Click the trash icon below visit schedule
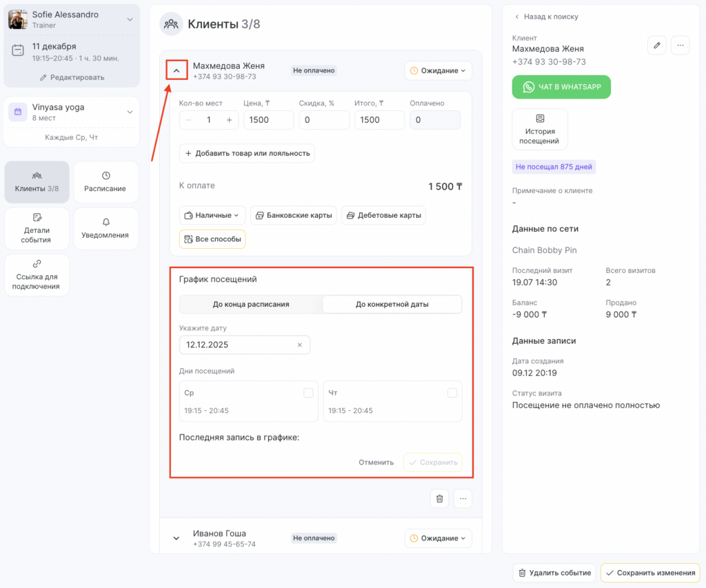Screen dimensions: 706x588 pos(440,498)
